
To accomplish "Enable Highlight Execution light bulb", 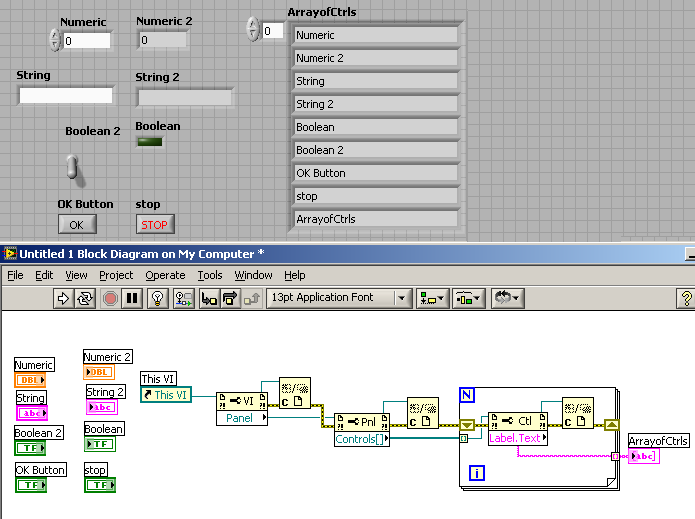I will tap(157, 298).
